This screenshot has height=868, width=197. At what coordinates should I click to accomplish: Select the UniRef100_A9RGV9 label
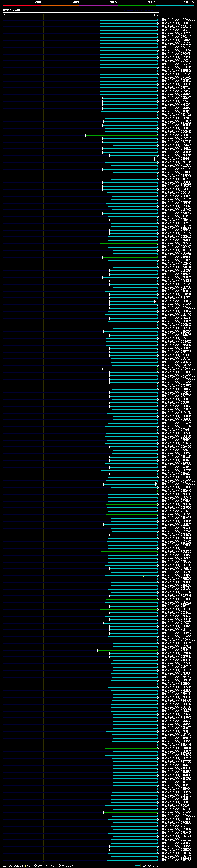[177, 98]
